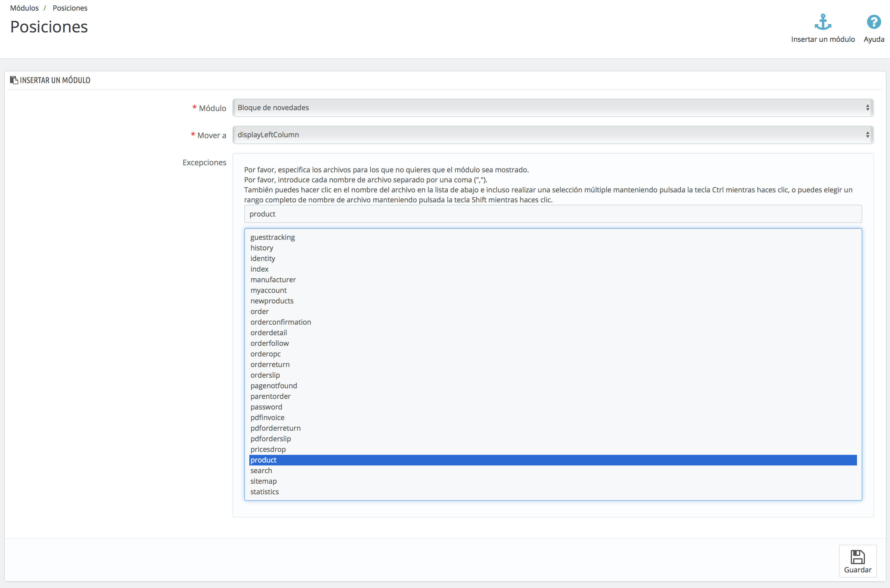This screenshot has height=588, width=890.
Task: Click arrows on displayLeftColumn select
Action: click(868, 135)
